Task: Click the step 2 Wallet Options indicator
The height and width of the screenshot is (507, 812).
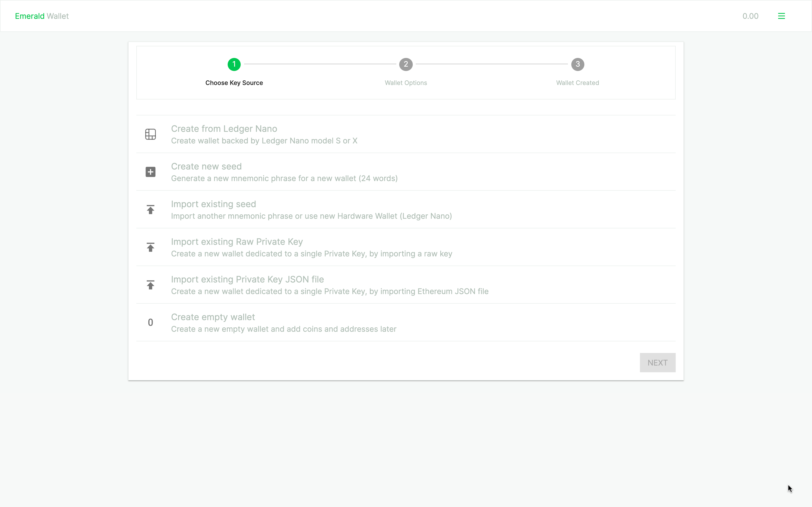Action: [406, 64]
